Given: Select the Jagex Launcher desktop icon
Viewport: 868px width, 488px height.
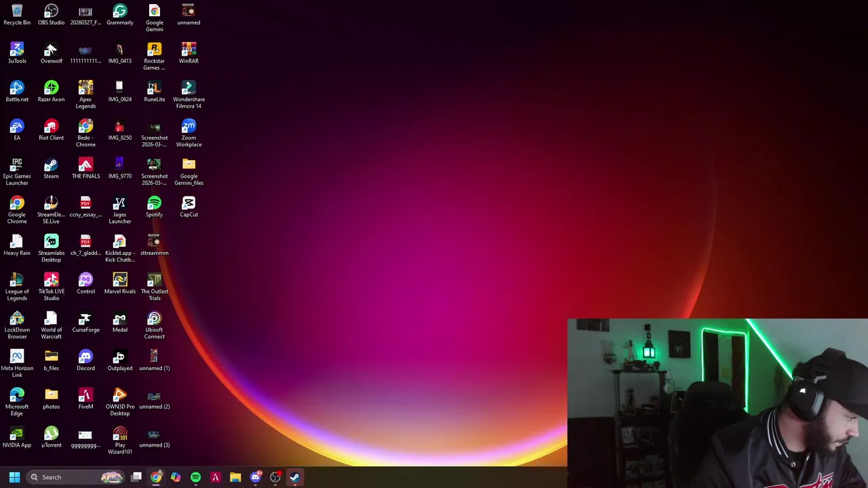Looking at the screenshot, I should pos(120,210).
